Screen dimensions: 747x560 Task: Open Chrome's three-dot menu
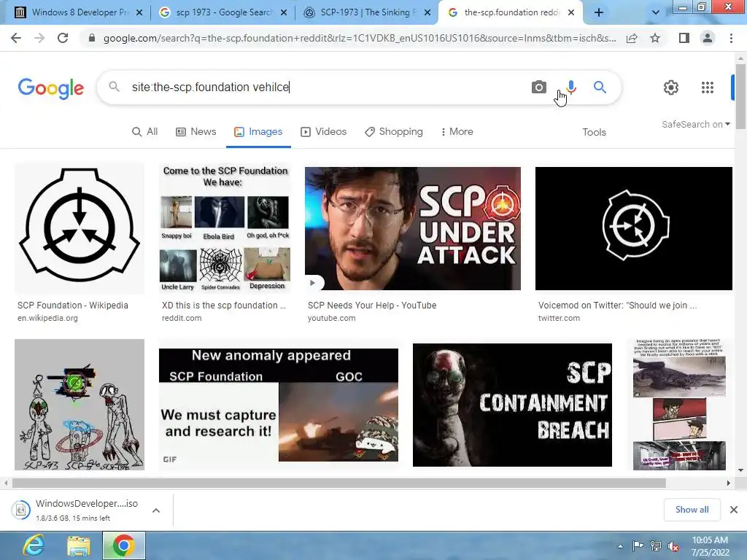coord(731,38)
